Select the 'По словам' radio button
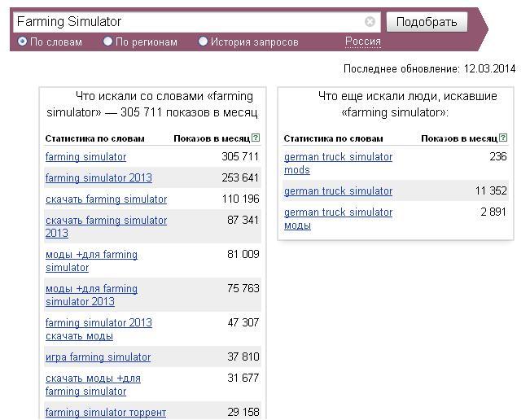This screenshot has height=420, width=530. (22, 42)
